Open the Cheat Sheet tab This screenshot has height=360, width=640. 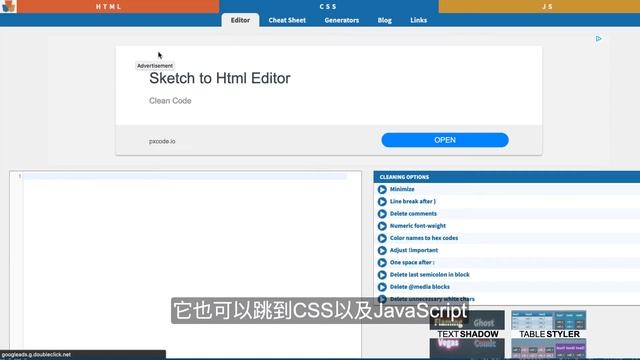(x=287, y=20)
